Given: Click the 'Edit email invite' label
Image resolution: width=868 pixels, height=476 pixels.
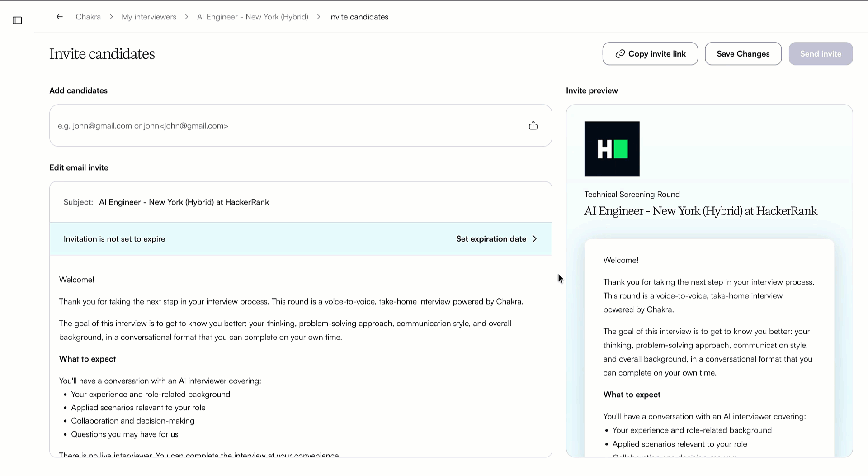Looking at the screenshot, I should (x=79, y=167).
